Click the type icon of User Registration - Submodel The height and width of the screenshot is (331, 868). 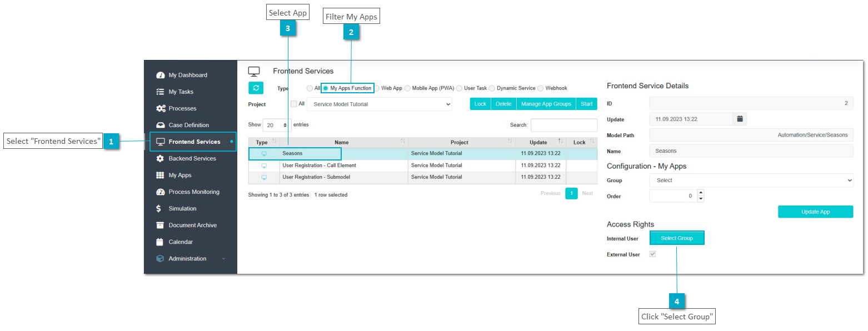(264, 177)
